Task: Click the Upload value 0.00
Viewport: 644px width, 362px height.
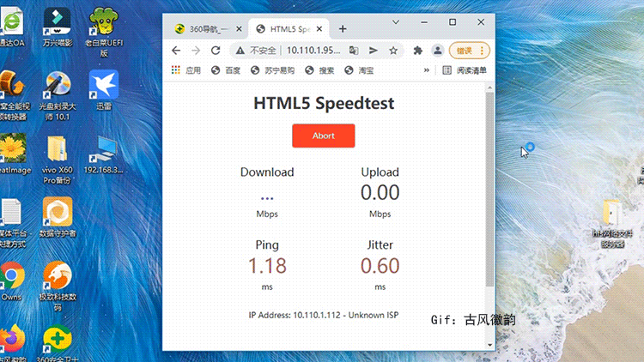Action: click(x=380, y=192)
